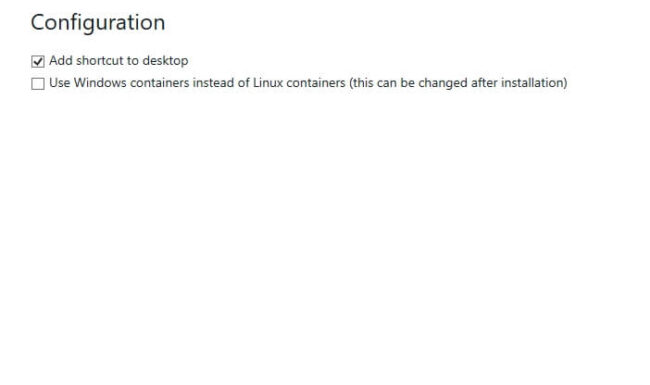Click the Configuration heading
Screen dimensions: 650x385
[98, 23]
